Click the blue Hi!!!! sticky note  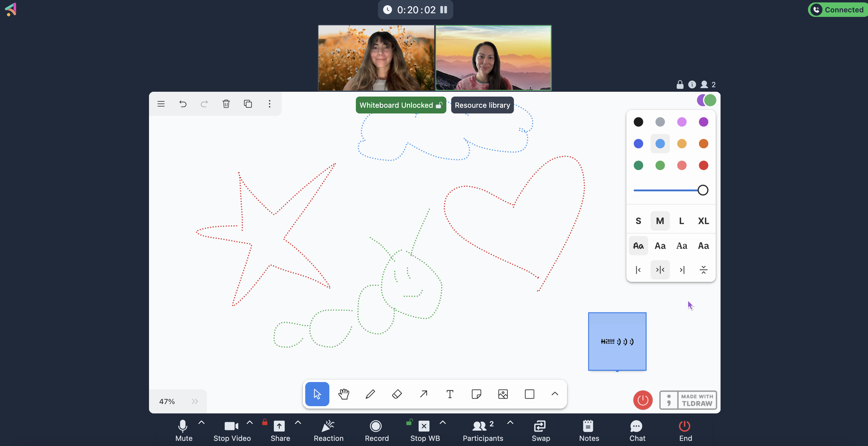617,342
